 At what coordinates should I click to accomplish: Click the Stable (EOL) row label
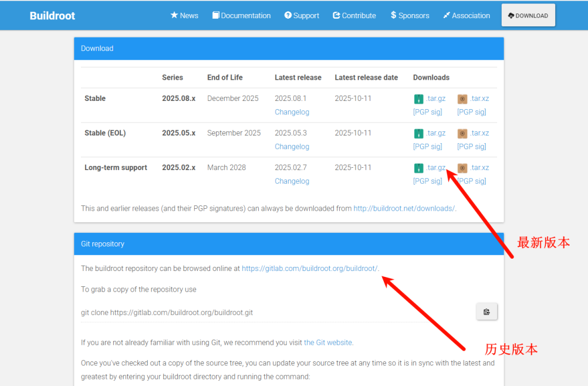(105, 133)
